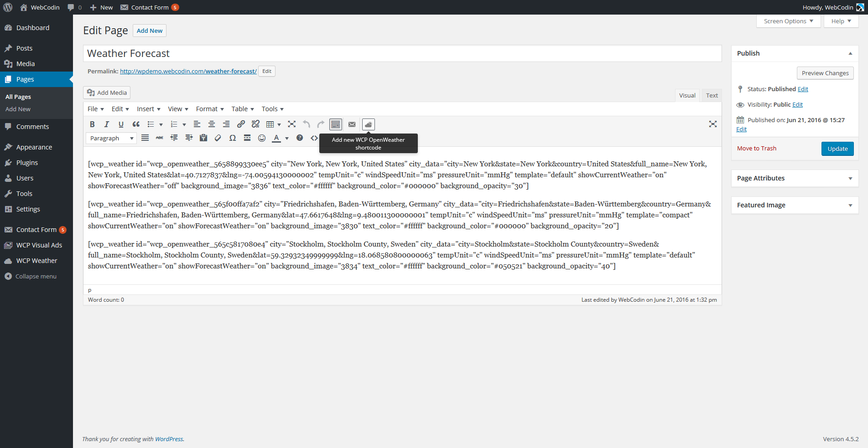Viewport: 868px width, 448px height.
Task: Click the fullscreen icon beside the table tool
Action: coord(292,124)
